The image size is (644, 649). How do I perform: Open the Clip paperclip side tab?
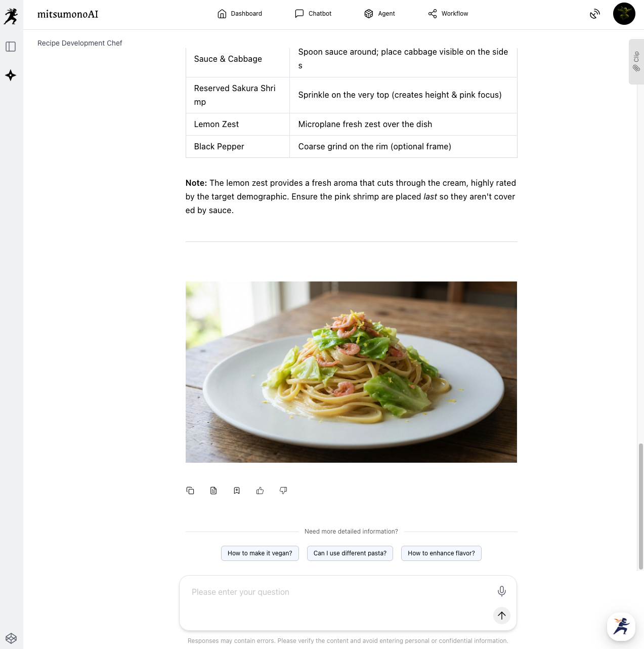pos(636,62)
